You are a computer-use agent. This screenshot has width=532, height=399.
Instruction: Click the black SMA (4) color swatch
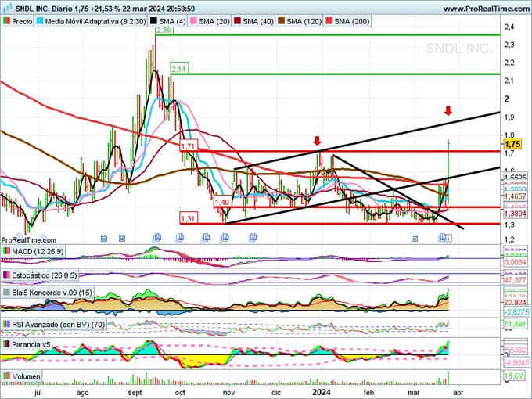tap(153, 21)
